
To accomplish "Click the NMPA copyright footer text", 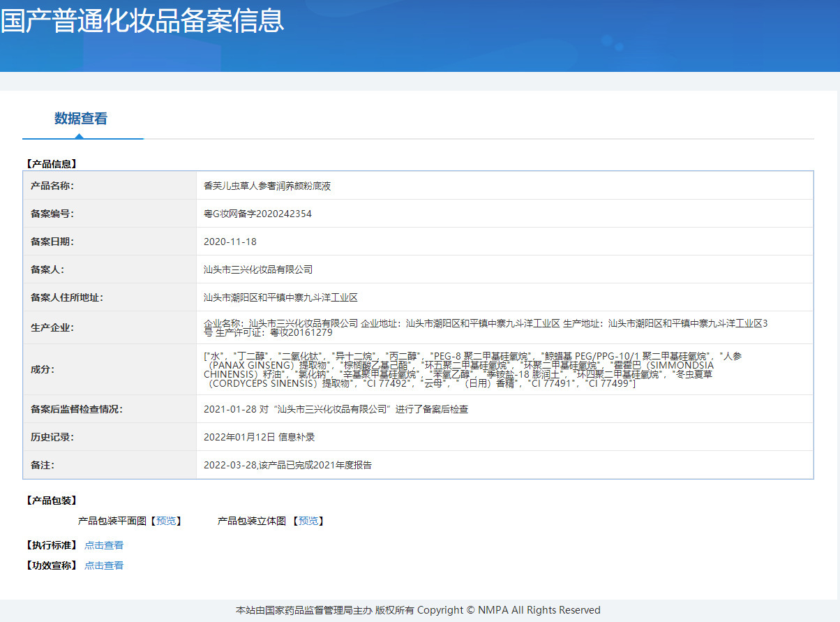I will click(x=418, y=610).
